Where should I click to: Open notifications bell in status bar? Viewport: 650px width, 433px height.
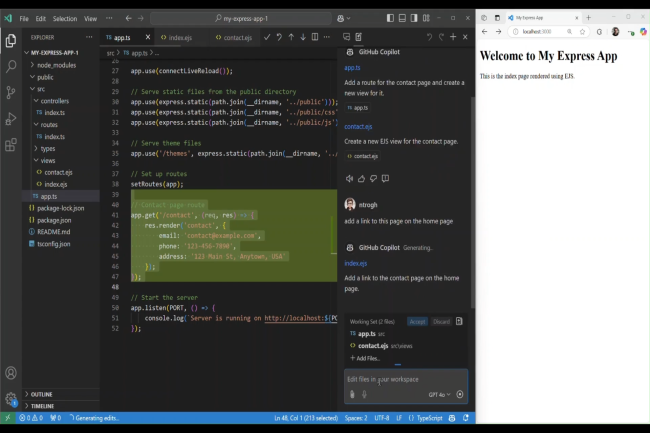coord(466,418)
